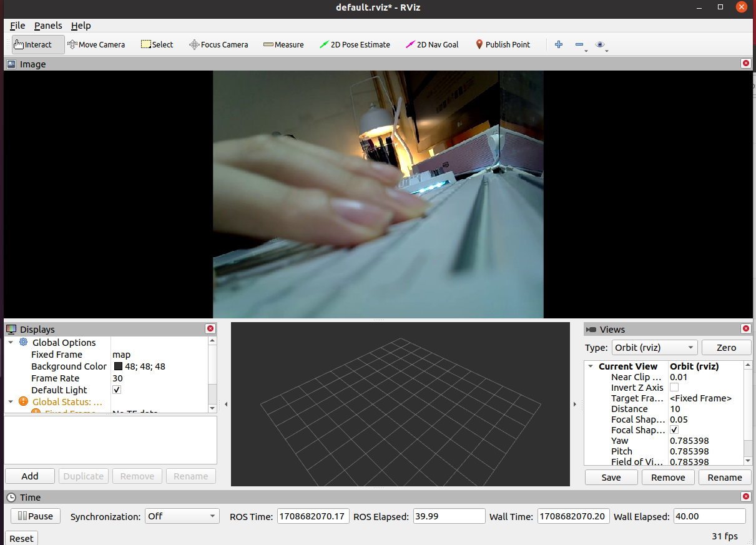Activate 2D Pose Estimate tool
Image resolution: width=756 pixels, height=545 pixels.
pyautogui.click(x=355, y=44)
